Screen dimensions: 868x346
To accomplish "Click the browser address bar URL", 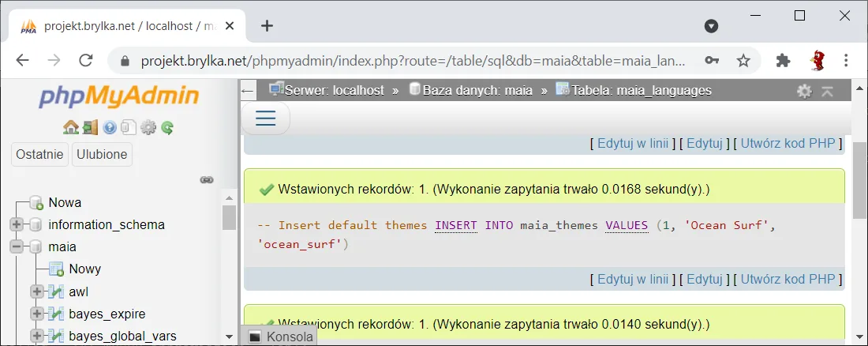I will click(x=413, y=60).
